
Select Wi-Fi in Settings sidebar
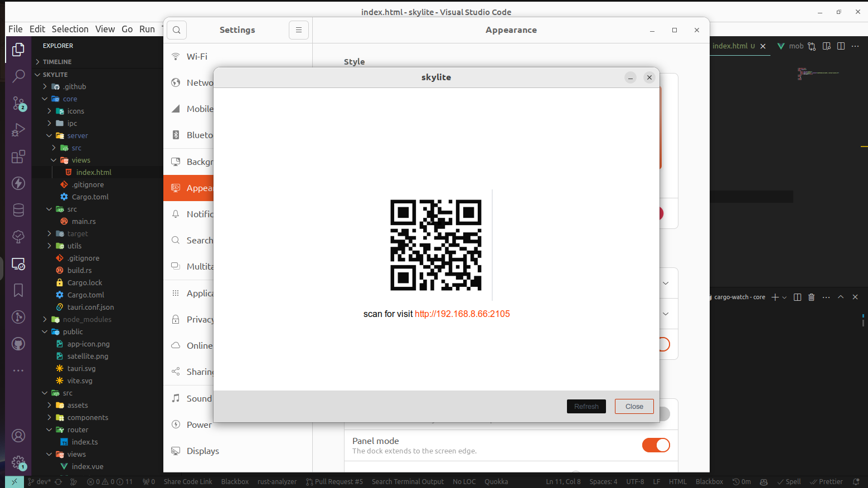[x=238, y=57]
